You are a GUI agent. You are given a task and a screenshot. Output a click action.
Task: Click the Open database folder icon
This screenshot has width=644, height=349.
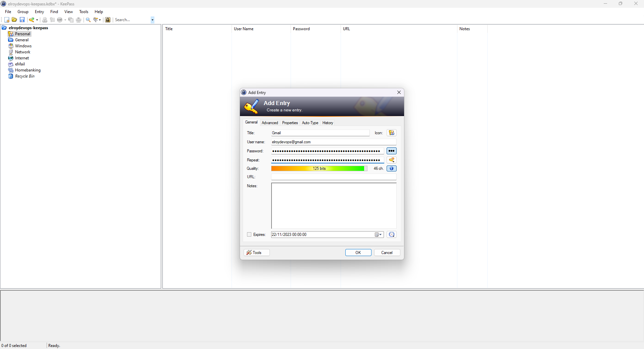[x=14, y=20]
